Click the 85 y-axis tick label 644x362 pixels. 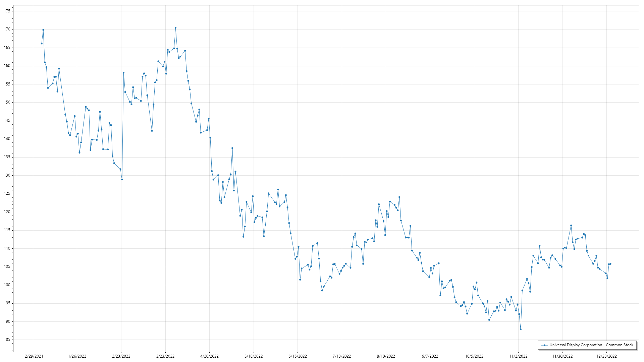pyautogui.click(x=8, y=340)
